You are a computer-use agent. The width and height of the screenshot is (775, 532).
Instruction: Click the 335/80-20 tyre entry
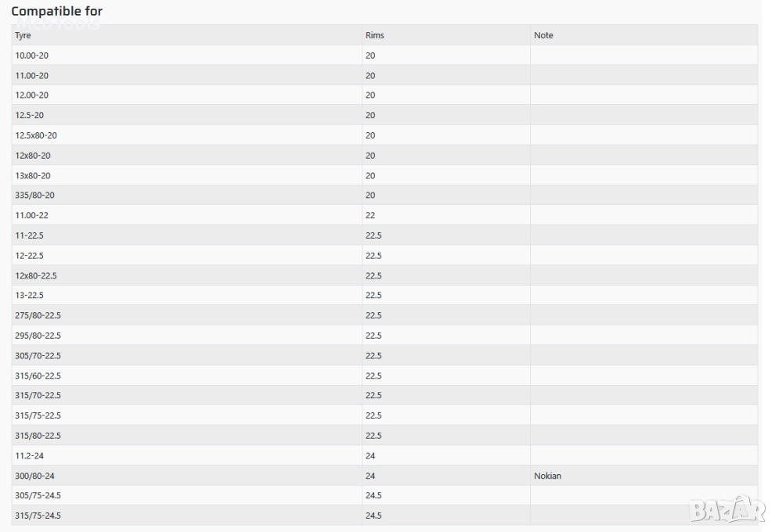34,195
